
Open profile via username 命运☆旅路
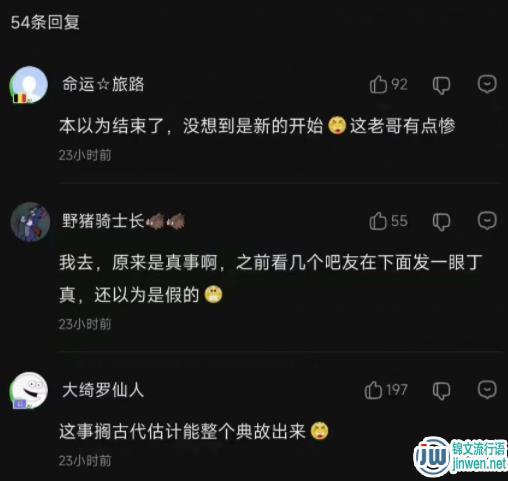click(103, 84)
